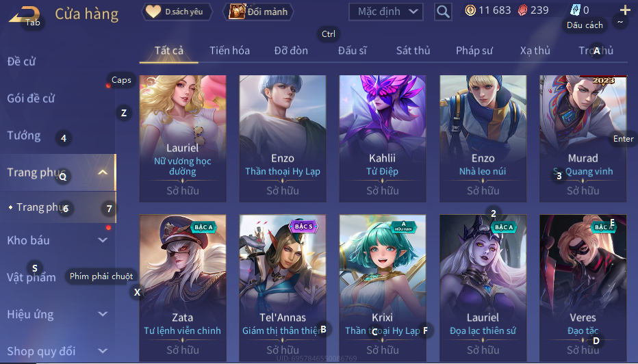Open Tướng in the sidebar
The height and width of the screenshot is (364, 638).
[24, 135]
